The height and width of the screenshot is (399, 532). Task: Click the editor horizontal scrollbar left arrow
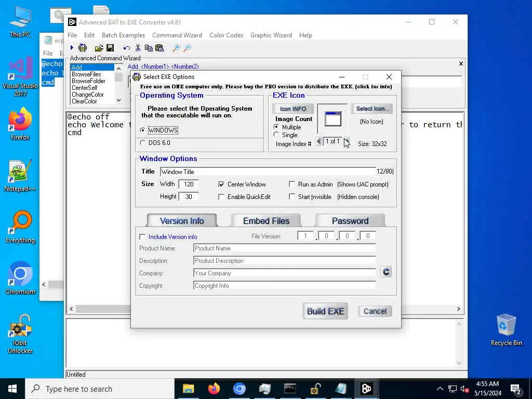[x=71, y=309]
